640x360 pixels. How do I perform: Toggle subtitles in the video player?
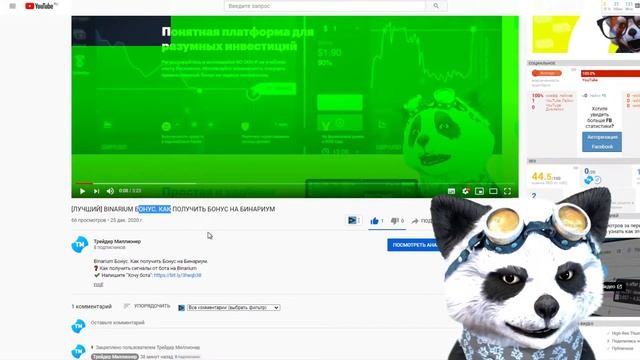point(451,191)
